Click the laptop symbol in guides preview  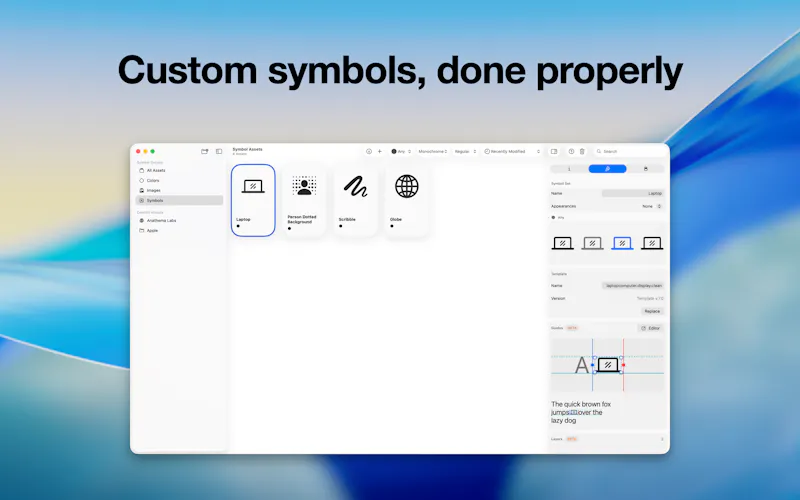[x=608, y=365]
